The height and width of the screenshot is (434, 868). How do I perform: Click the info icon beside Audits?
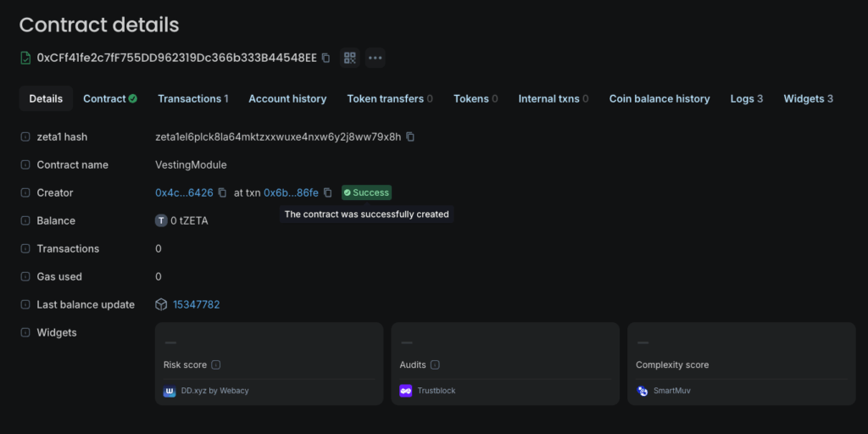[x=435, y=364]
